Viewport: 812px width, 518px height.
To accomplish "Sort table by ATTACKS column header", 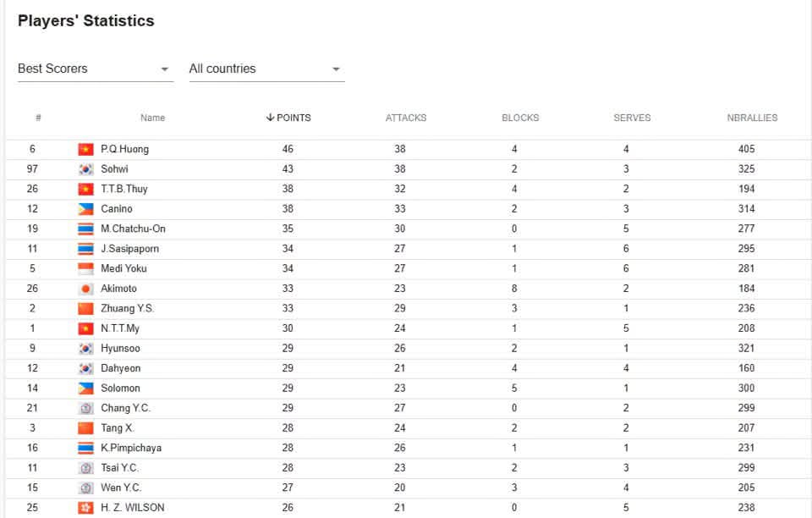I will 405,118.
